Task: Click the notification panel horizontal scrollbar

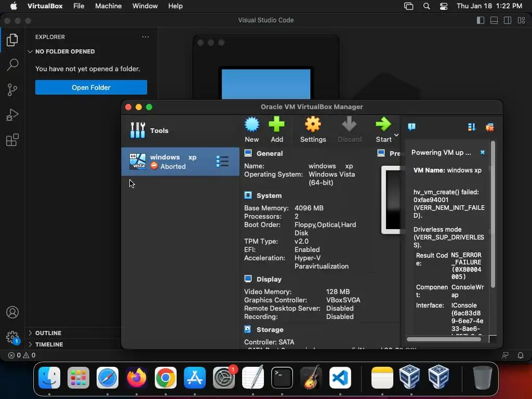Action: click(x=444, y=339)
